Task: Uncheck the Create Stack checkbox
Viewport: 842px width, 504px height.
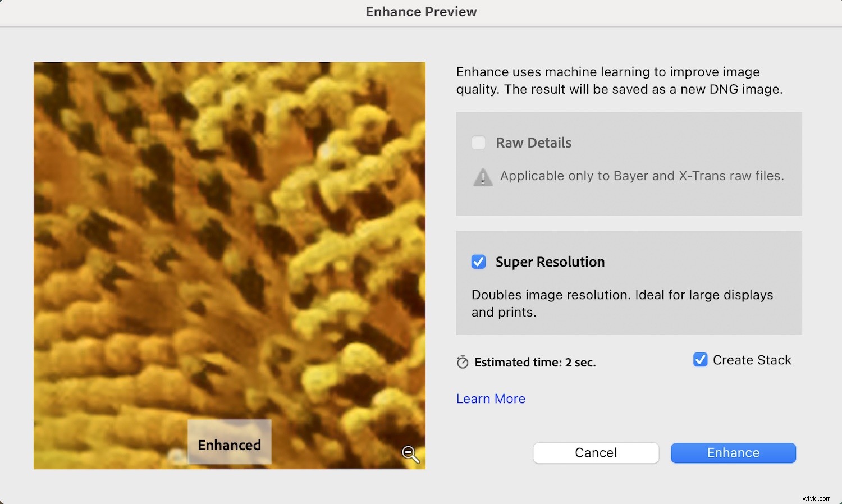Action: pyautogui.click(x=699, y=360)
